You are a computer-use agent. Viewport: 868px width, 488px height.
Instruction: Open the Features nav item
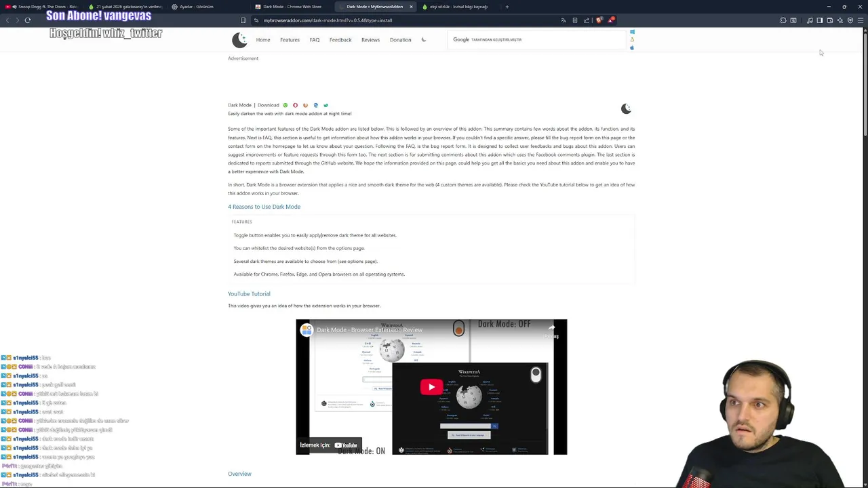tap(290, 40)
